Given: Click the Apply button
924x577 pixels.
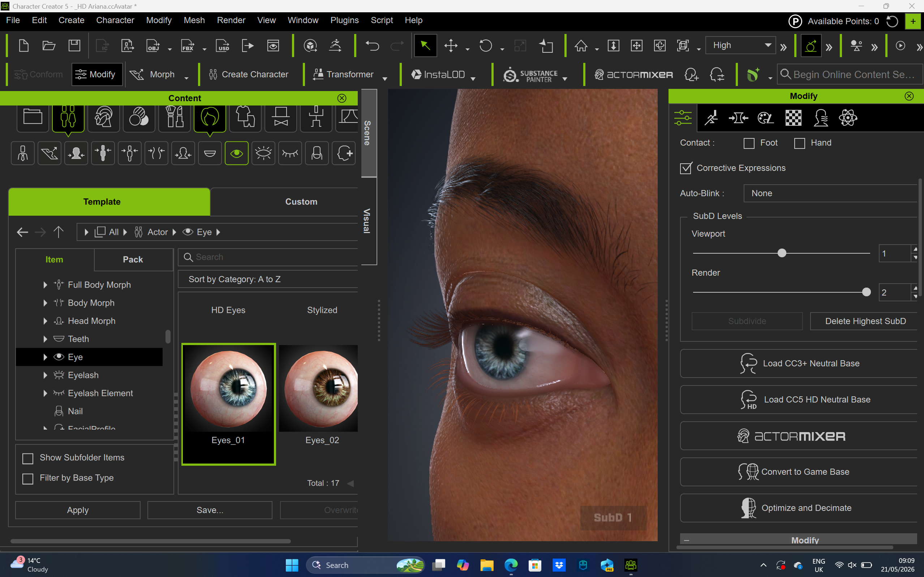Looking at the screenshot, I should click(x=78, y=510).
